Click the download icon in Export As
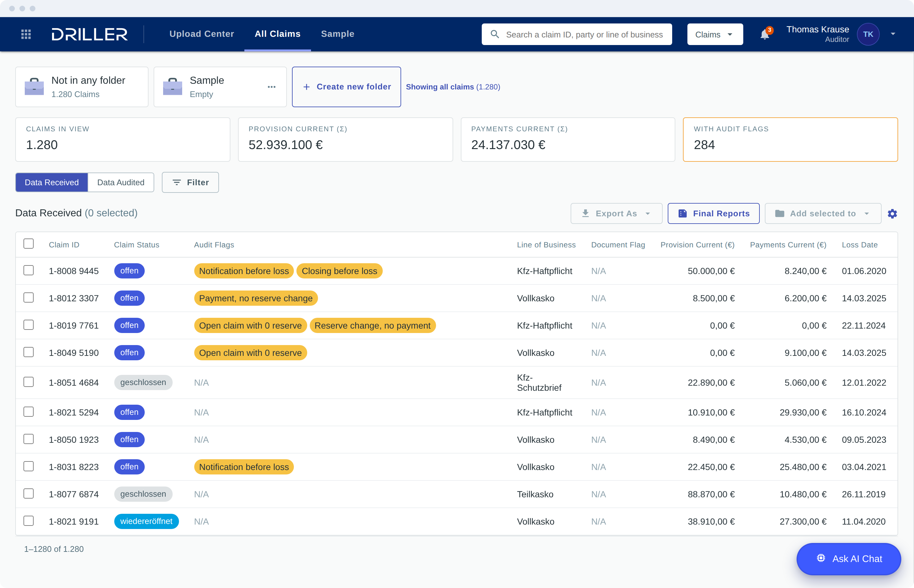Screen dimensions: 914x588 click(x=585, y=213)
